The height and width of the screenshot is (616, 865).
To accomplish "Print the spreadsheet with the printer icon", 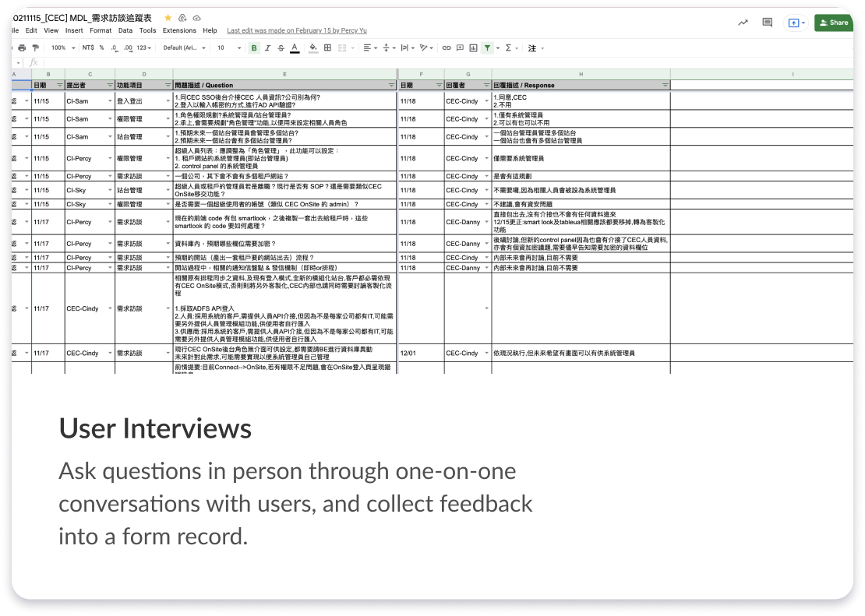I will click(x=22, y=48).
